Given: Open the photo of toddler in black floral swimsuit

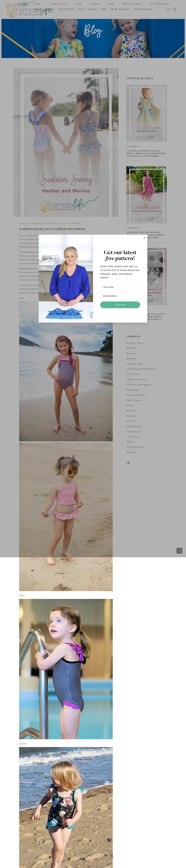Looking at the screenshot, I should click(66, 807).
